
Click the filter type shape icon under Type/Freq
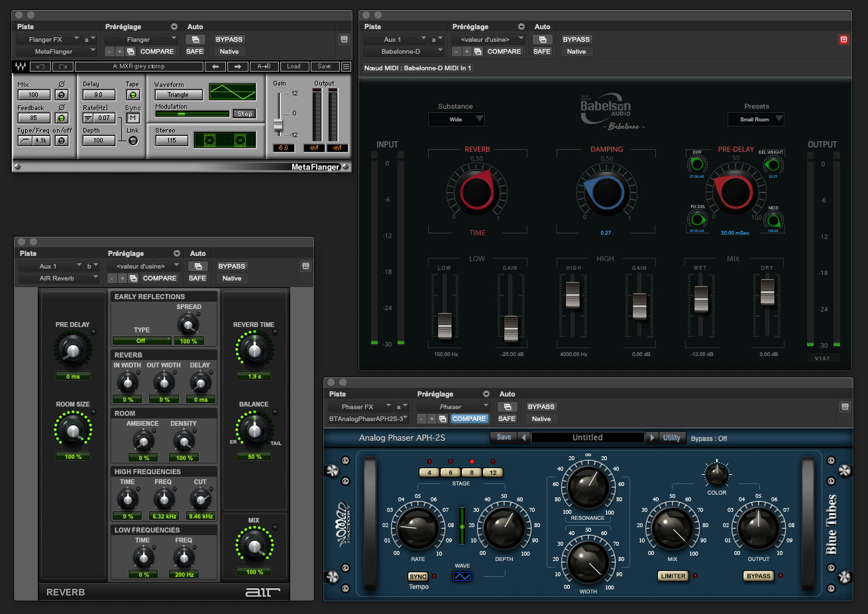point(25,141)
